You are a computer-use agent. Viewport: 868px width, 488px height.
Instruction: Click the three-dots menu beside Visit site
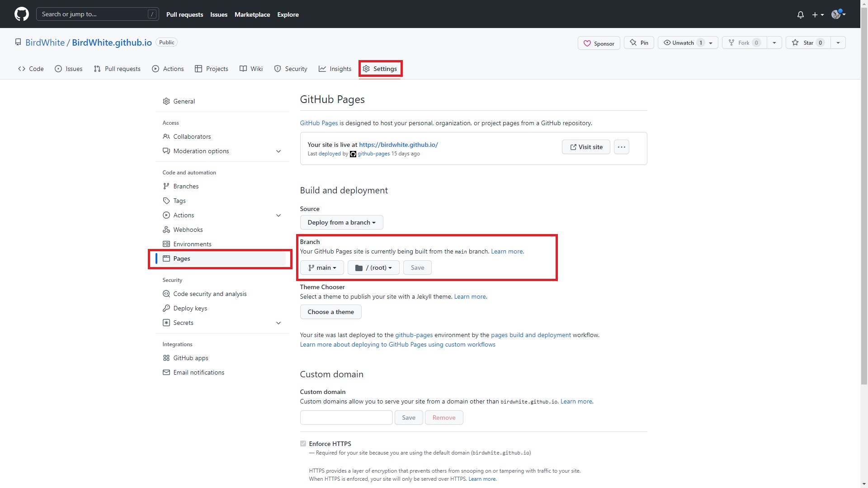[x=622, y=147]
